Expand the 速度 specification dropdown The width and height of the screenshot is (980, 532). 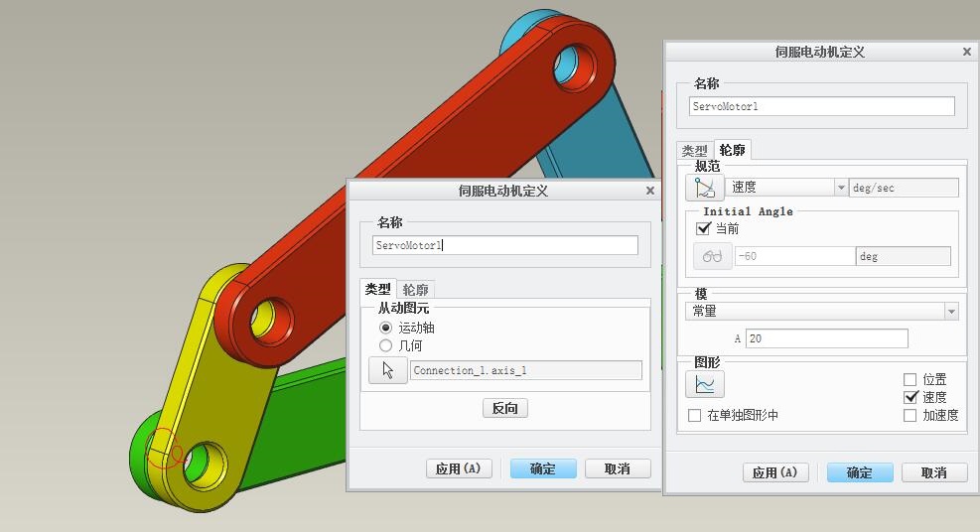[x=841, y=188]
